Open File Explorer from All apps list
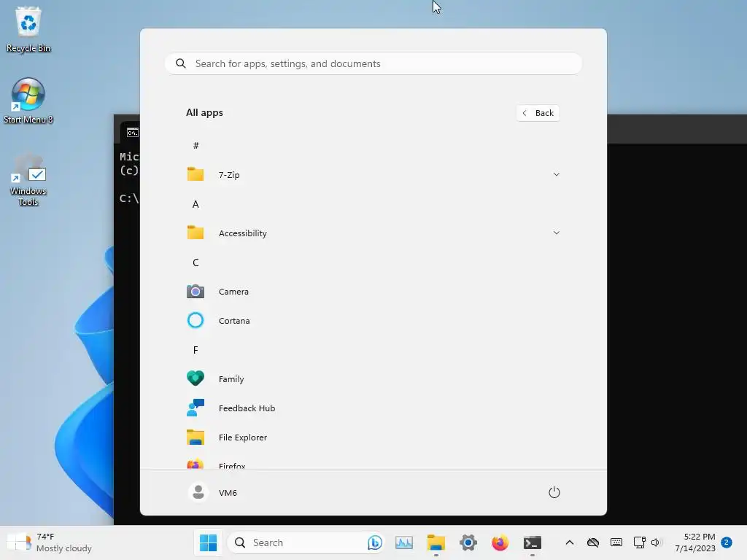The width and height of the screenshot is (747, 560). (373, 437)
